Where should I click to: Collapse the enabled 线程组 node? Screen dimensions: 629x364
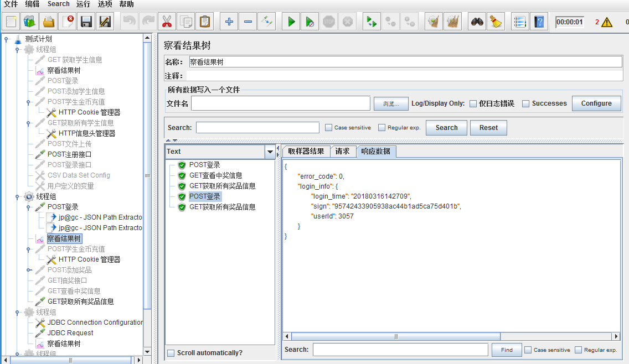[17, 196]
